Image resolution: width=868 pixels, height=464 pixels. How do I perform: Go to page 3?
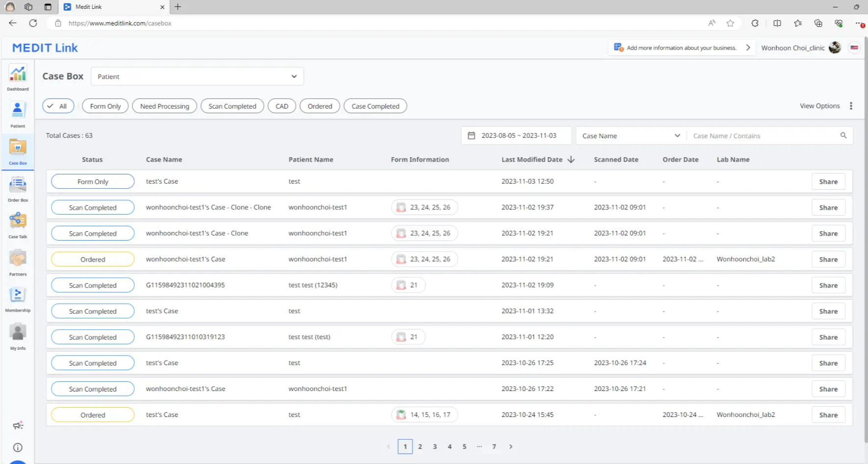coord(435,446)
